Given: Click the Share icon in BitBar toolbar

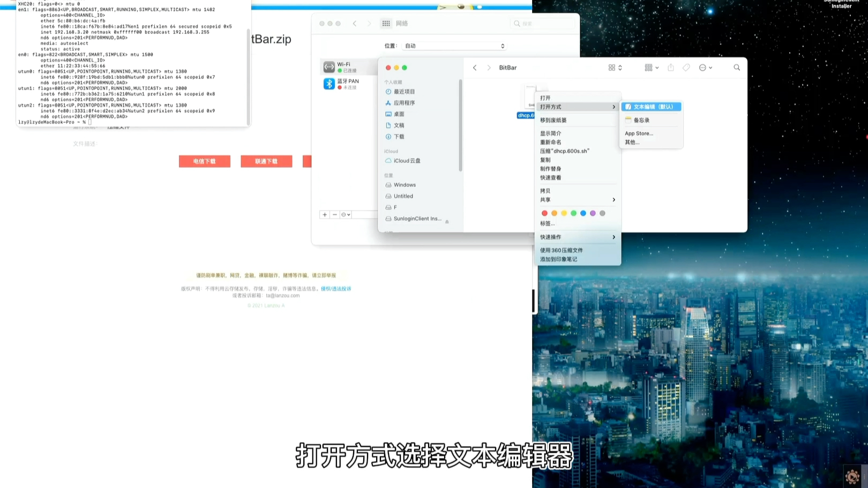Looking at the screenshot, I should point(670,67).
